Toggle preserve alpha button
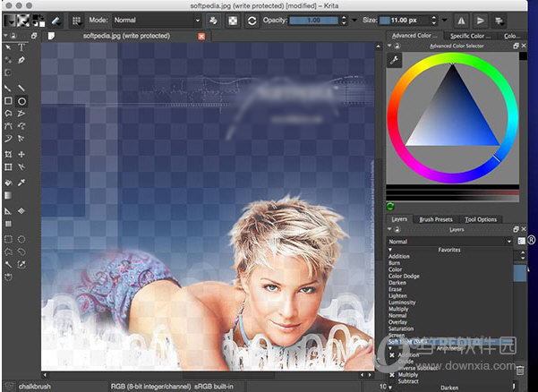 coord(233,21)
